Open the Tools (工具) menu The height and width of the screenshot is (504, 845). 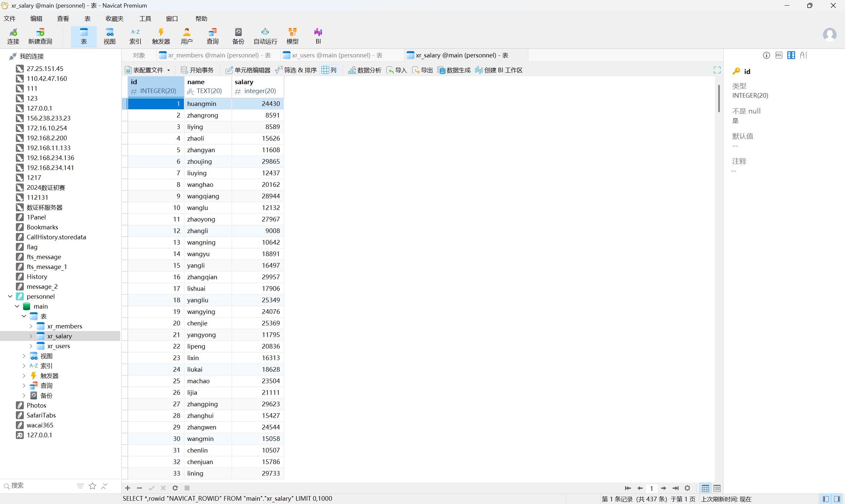coord(145,19)
